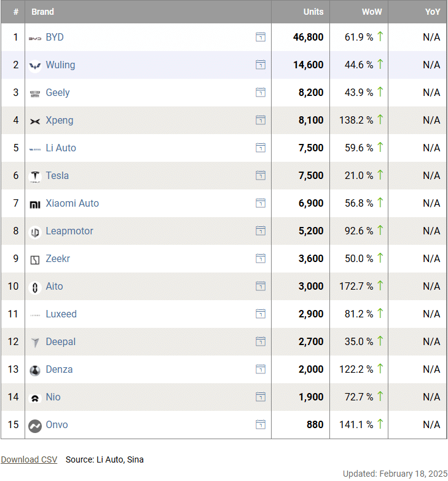The image size is (448, 481).
Task: Sort by WoW column header
Action: (x=372, y=12)
